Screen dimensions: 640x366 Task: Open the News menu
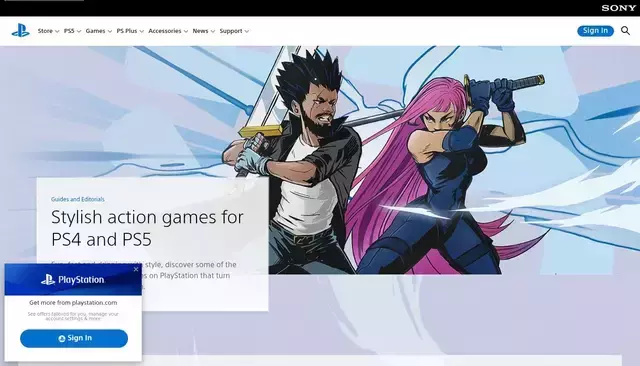[x=203, y=31]
